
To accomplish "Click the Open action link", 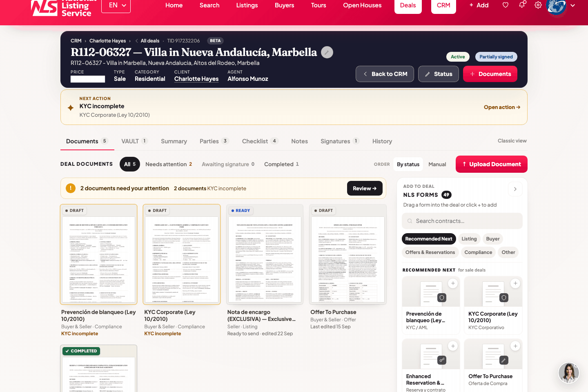I will click(x=502, y=107).
